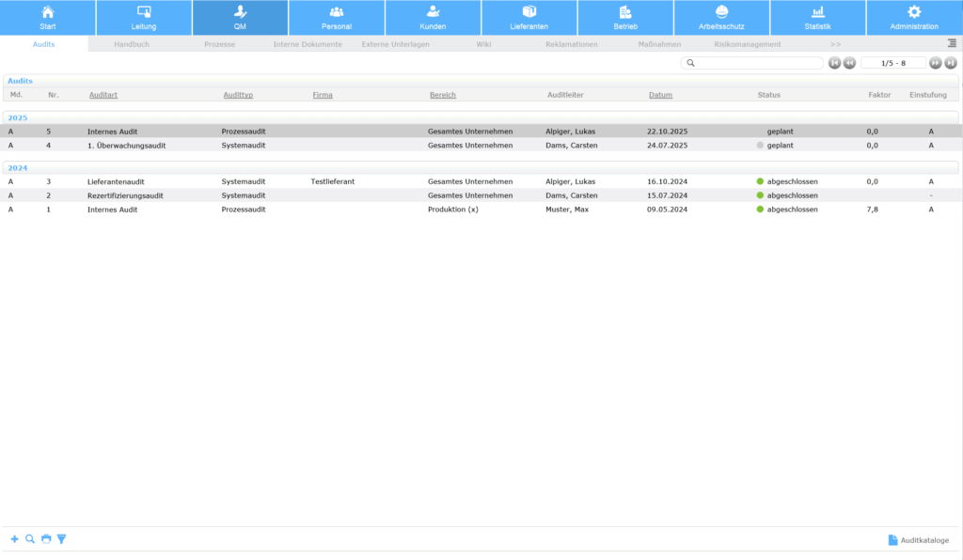Show more tabs with >> arrow
This screenshot has height=560, width=963.
pyautogui.click(x=835, y=44)
